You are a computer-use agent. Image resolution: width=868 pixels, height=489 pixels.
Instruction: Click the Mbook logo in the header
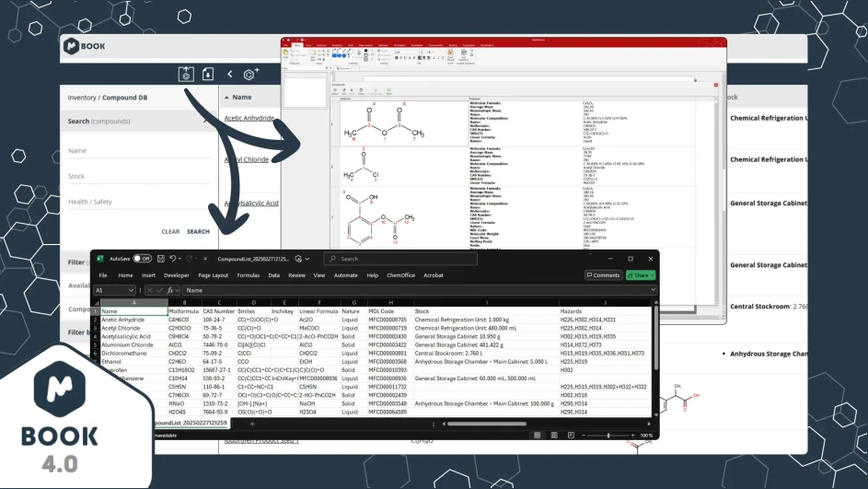coord(84,46)
